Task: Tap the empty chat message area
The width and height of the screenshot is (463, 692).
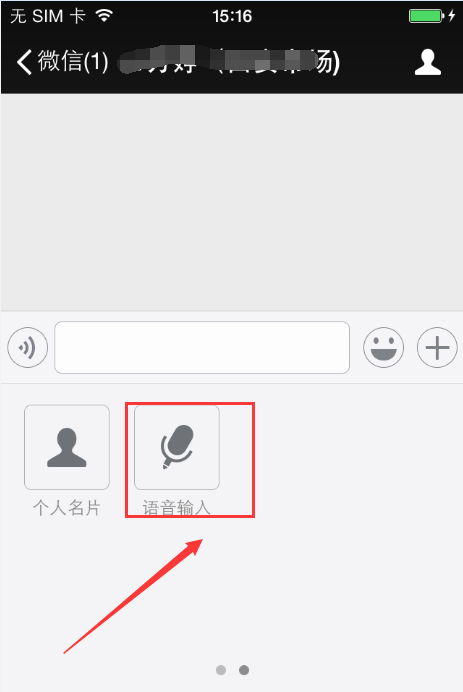Action: tap(231, 202)
